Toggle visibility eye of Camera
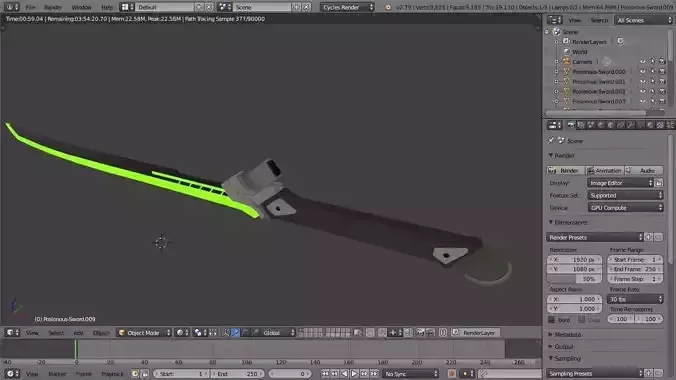The height and width of the screenshot is (380, 676). pos(643,62)
